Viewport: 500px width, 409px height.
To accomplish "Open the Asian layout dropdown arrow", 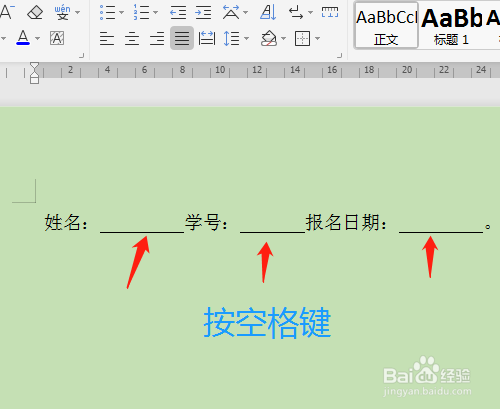I will coord(246,13).
